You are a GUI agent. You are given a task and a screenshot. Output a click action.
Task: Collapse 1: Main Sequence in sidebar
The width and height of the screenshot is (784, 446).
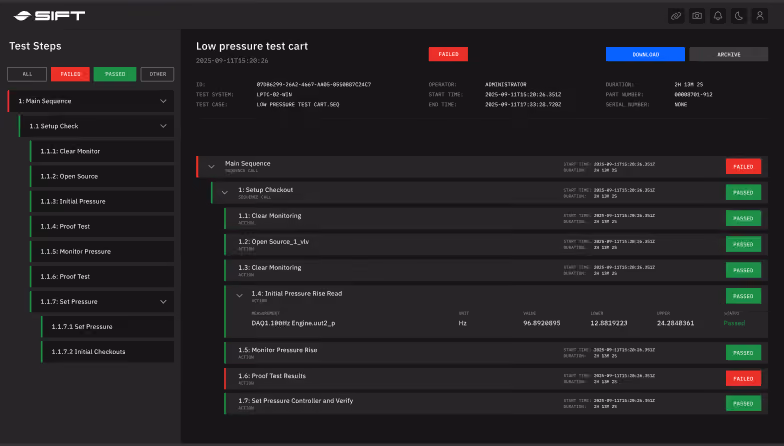(x=163, y=101)
